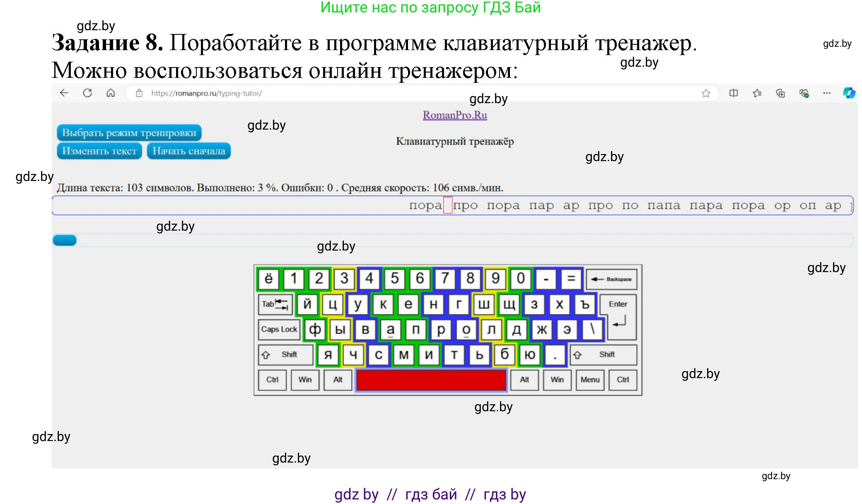862x504 pixels.
Task: Click the back navigation arrow
Action: click(x=65, y=93)
